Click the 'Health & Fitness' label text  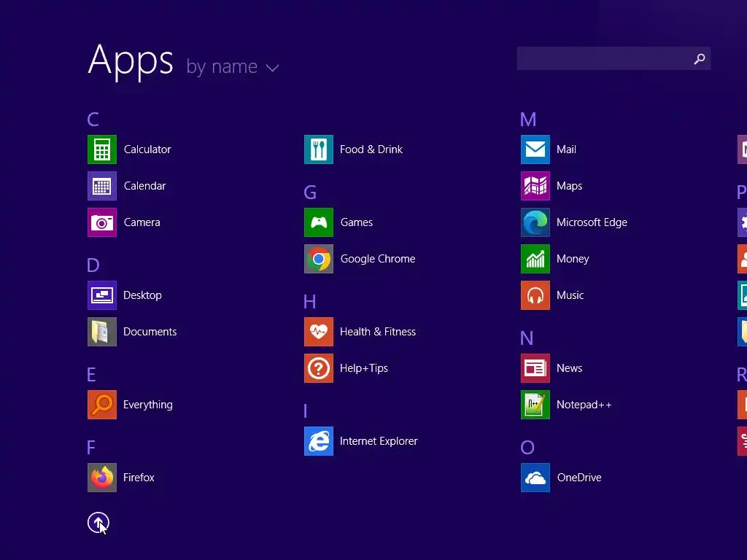coord(378,332)
